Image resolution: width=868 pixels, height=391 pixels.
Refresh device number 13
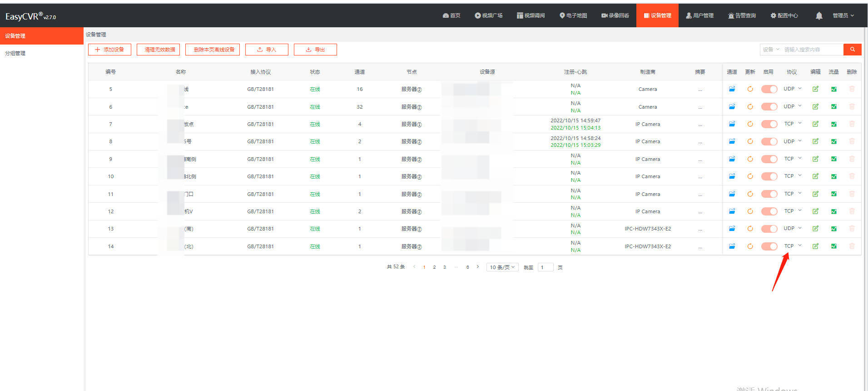pyautogui.click(x=750, y=229)
